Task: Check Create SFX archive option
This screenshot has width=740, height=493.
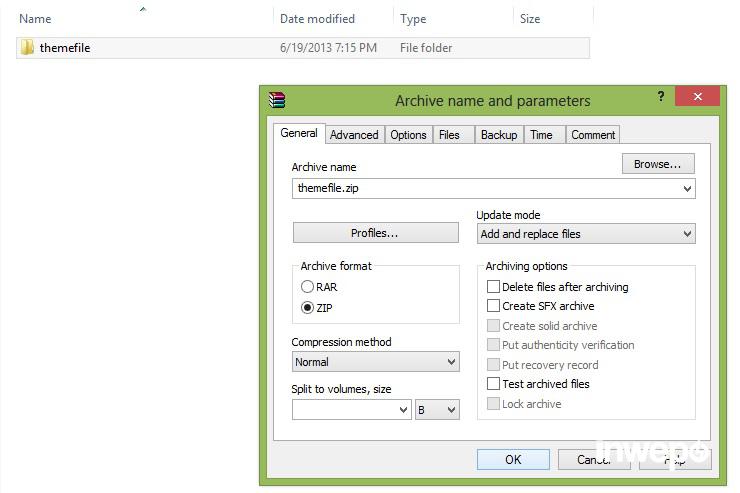Action: tap(493, 306)
